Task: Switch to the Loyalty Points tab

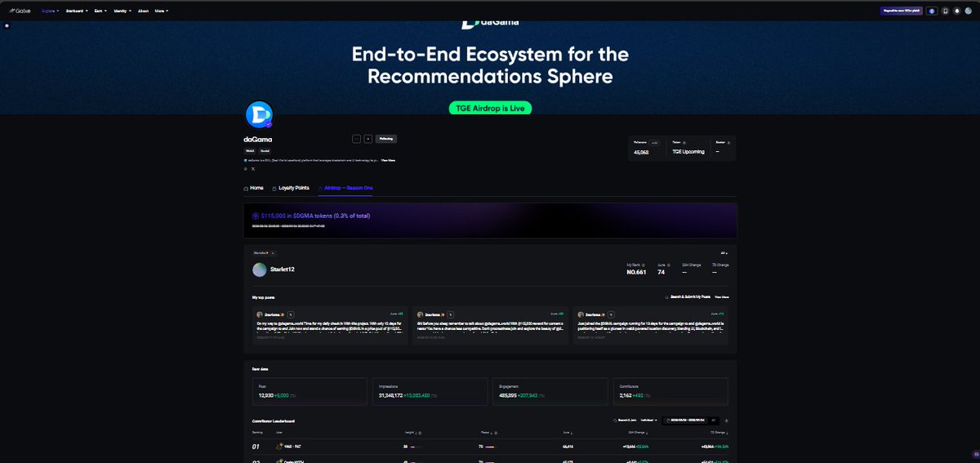Action: tap(291, 188)
